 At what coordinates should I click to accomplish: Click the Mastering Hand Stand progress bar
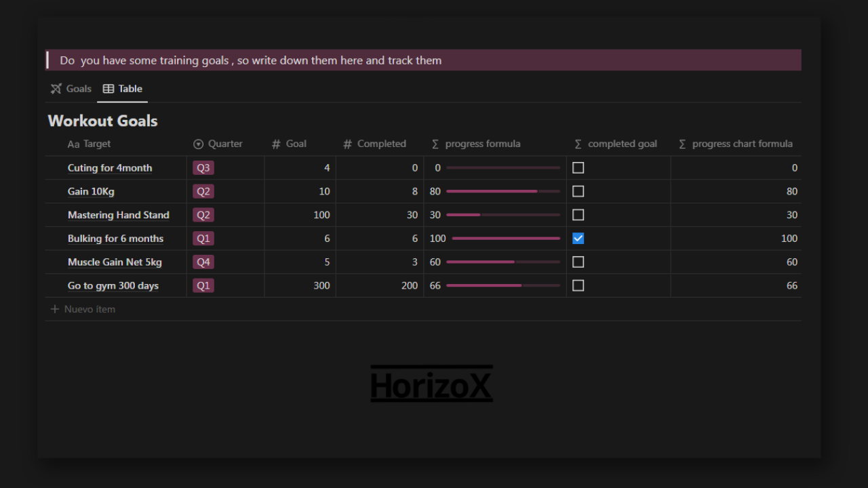(503, 215)
